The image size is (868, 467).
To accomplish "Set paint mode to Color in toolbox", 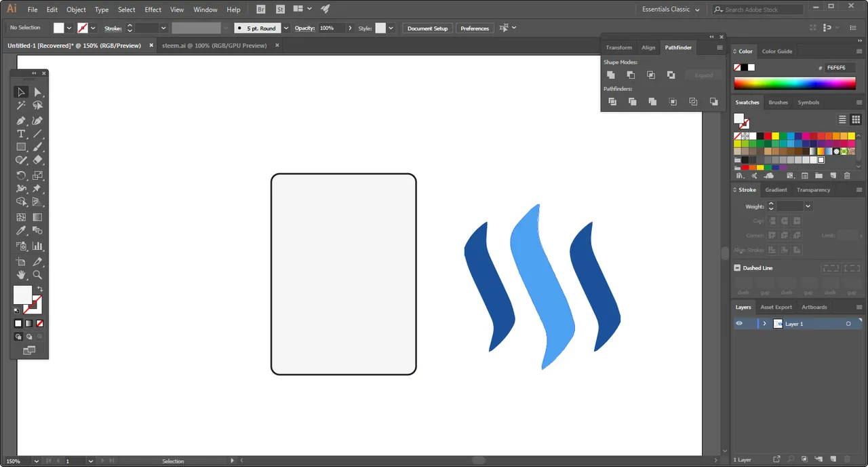I will (18, 324).
